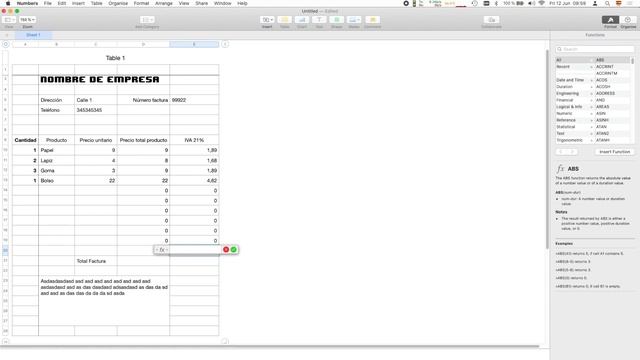Click the vertical scrollbar of the sheet

pos(547,149)
